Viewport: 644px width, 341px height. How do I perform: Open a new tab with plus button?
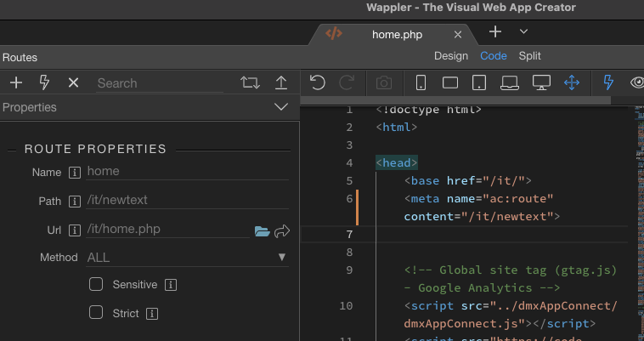click(x=495, y=31)
